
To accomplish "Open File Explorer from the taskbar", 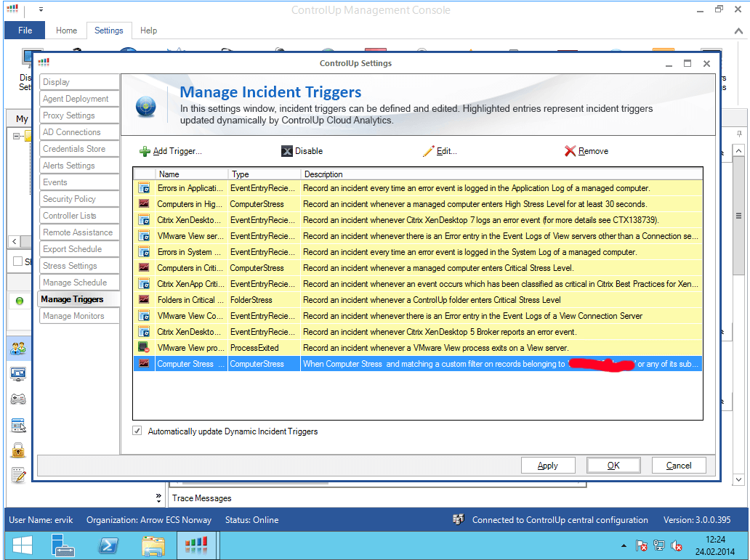I will 153,545.
